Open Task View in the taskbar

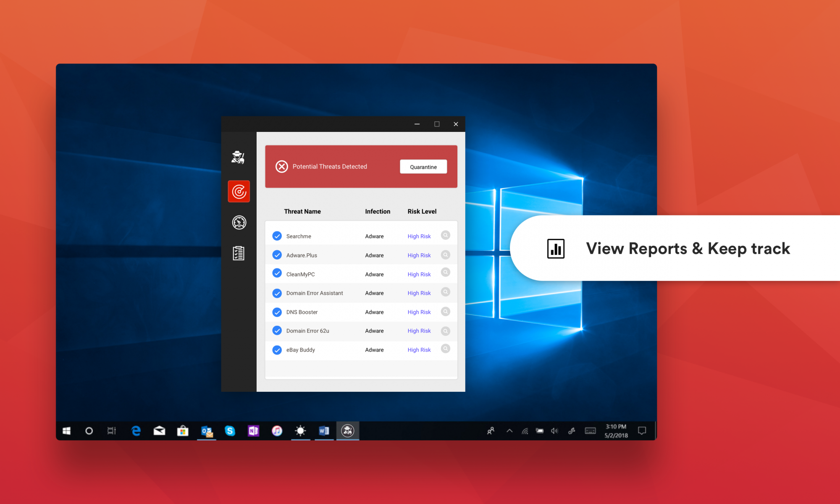click(112, 431)
